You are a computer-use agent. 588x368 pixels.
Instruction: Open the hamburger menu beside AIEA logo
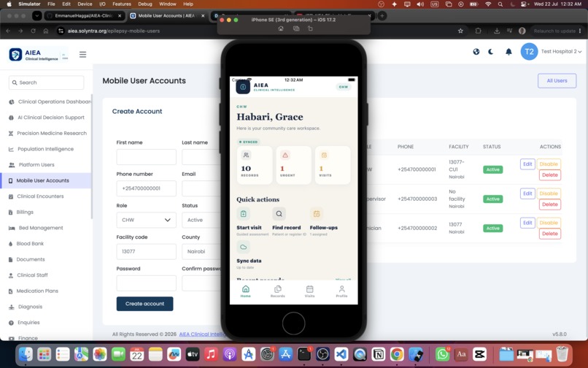[83, 55]
